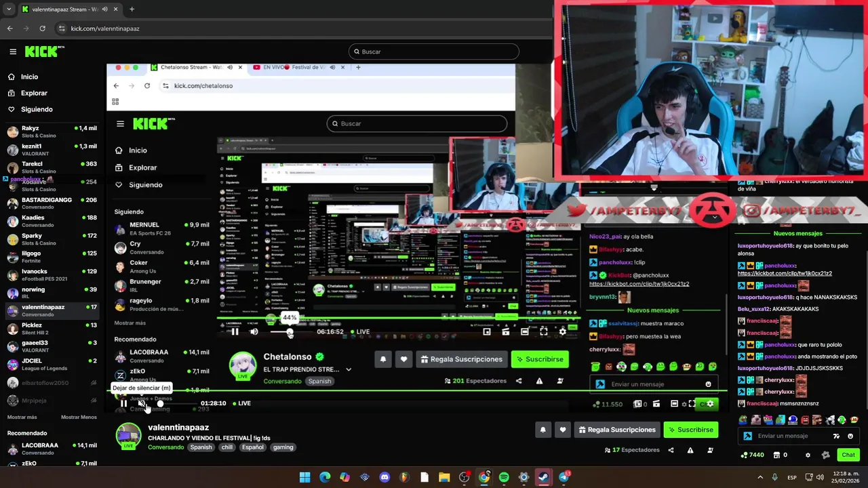Open outer stream player settings gear

(710, 403)
